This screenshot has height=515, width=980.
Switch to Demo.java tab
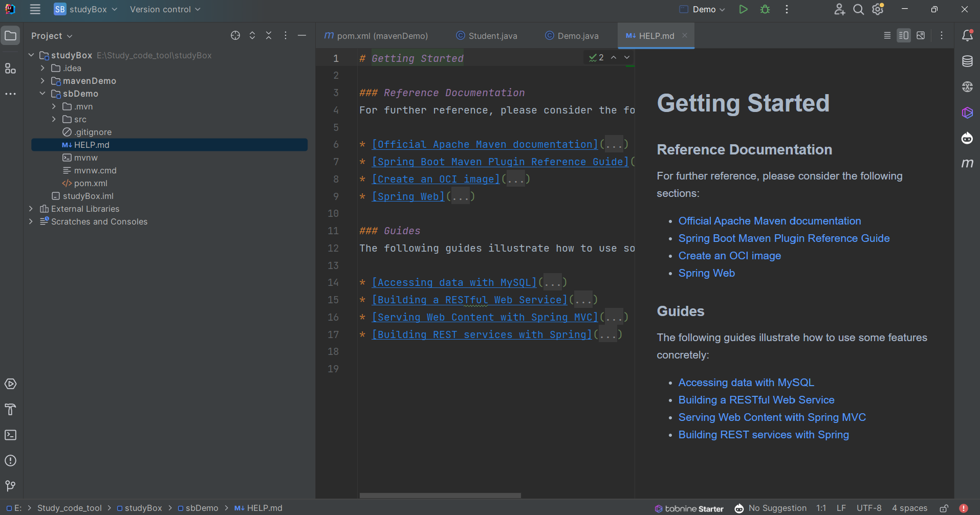point(572,36)
